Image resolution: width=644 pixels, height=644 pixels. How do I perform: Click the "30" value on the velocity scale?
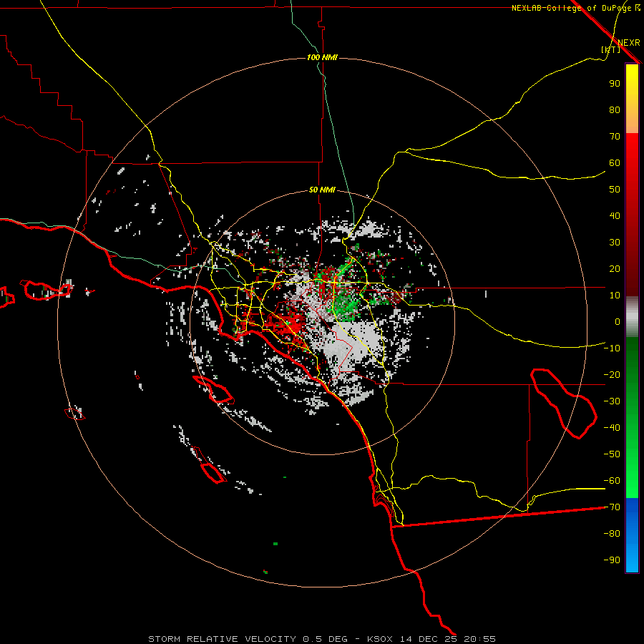615,243
